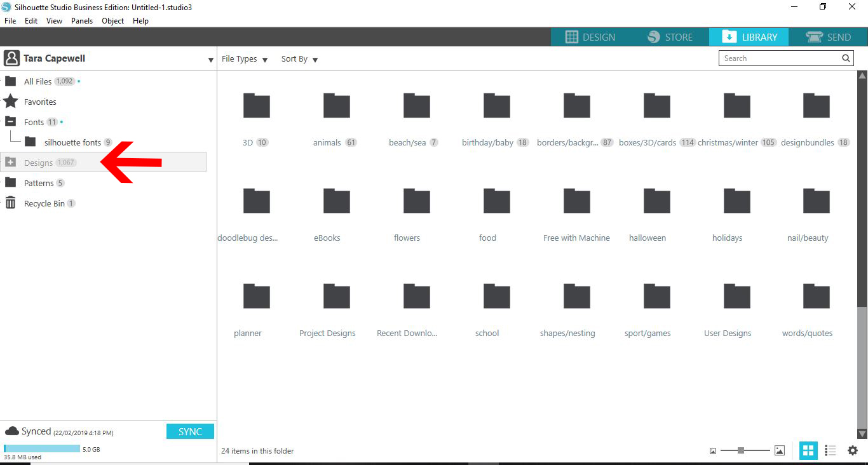
Task: Click the vertical scrollbar up arrow
Action: pyautogui.click(x=862, y=76)
